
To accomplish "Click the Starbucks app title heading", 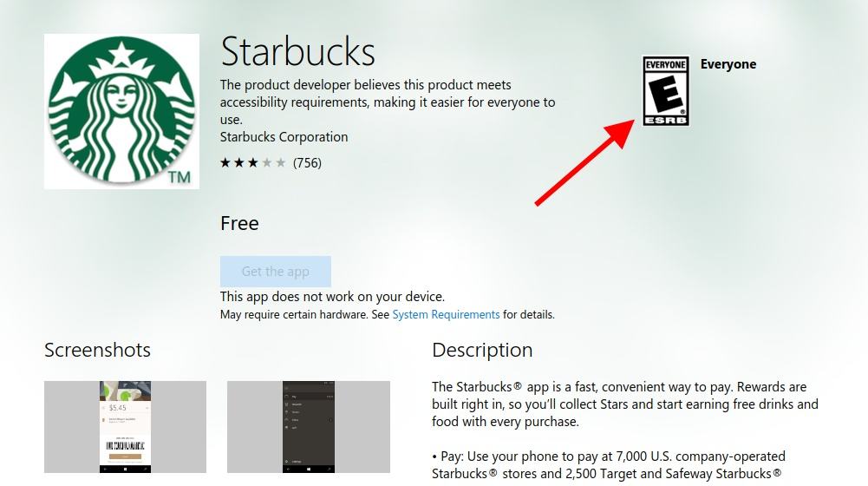I will (x=297, y=51).
